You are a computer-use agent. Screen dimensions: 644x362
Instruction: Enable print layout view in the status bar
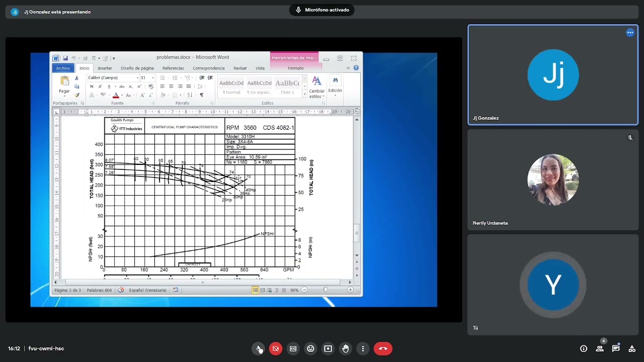255,290
